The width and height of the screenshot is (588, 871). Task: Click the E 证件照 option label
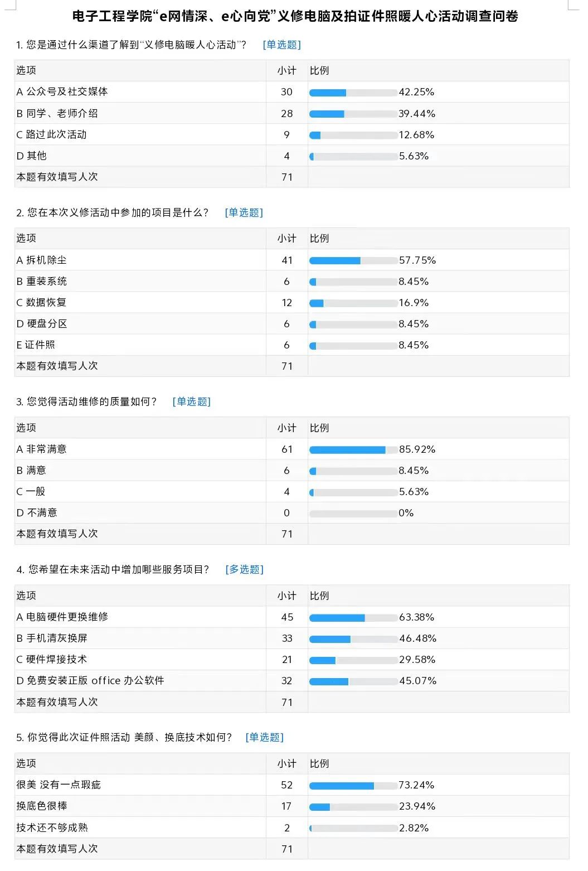click(x=36, y=345)
